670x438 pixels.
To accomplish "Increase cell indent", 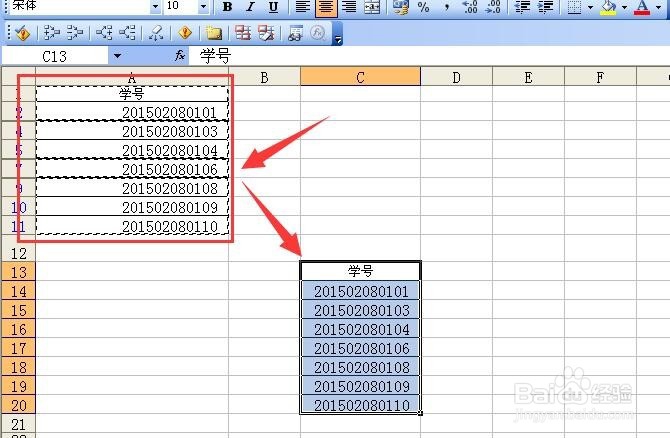I will pyautogui.click(x=545, y=7).
